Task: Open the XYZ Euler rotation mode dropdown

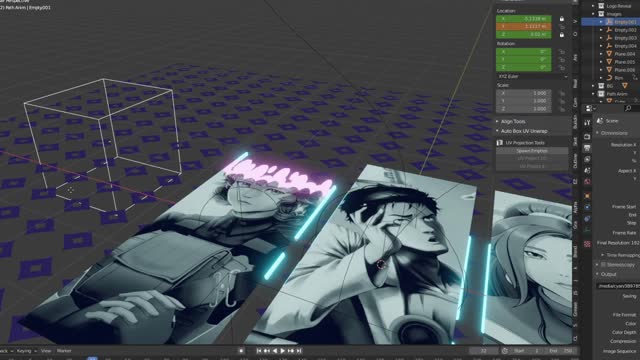Action: [532, 77]
